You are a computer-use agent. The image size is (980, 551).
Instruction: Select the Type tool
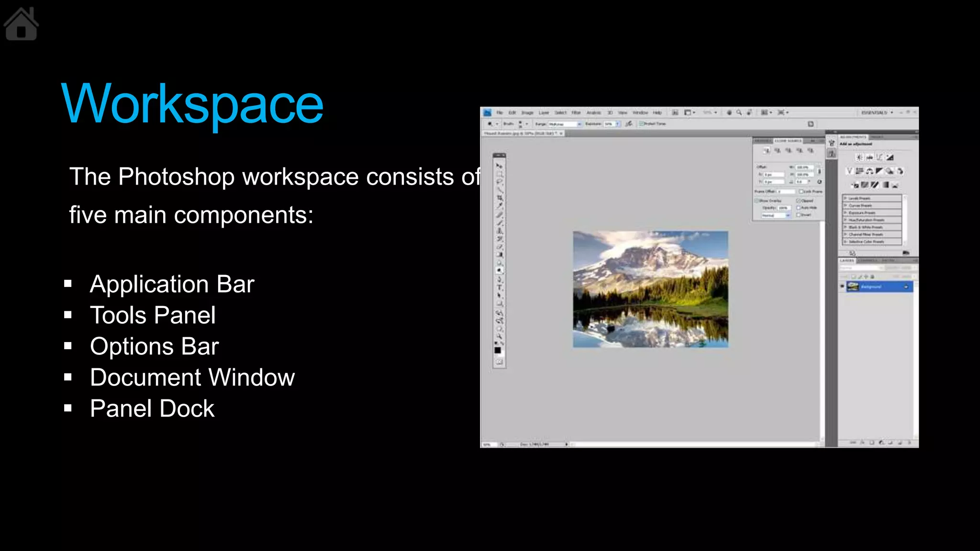click(x=500, y=287)
